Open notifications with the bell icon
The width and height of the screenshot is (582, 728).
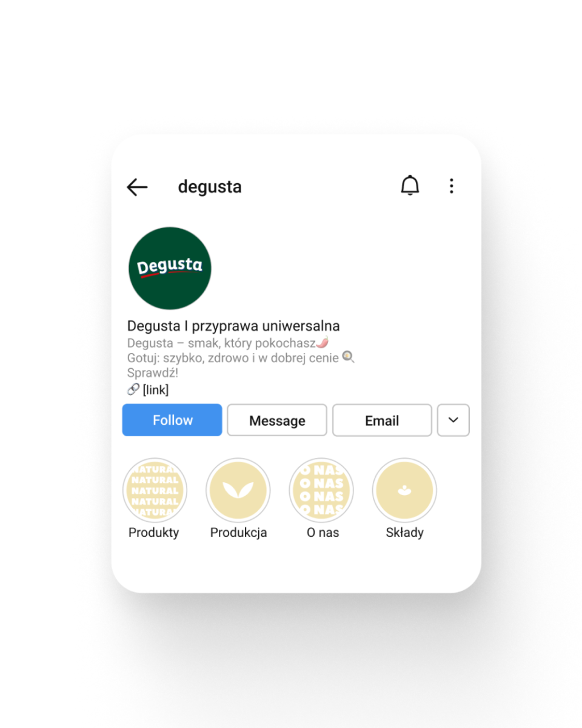point(410,186)
